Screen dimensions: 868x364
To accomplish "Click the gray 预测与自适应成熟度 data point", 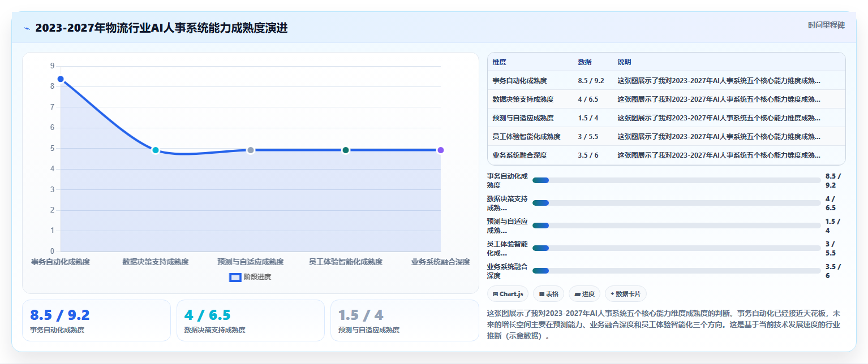I will tap(251, 150).
